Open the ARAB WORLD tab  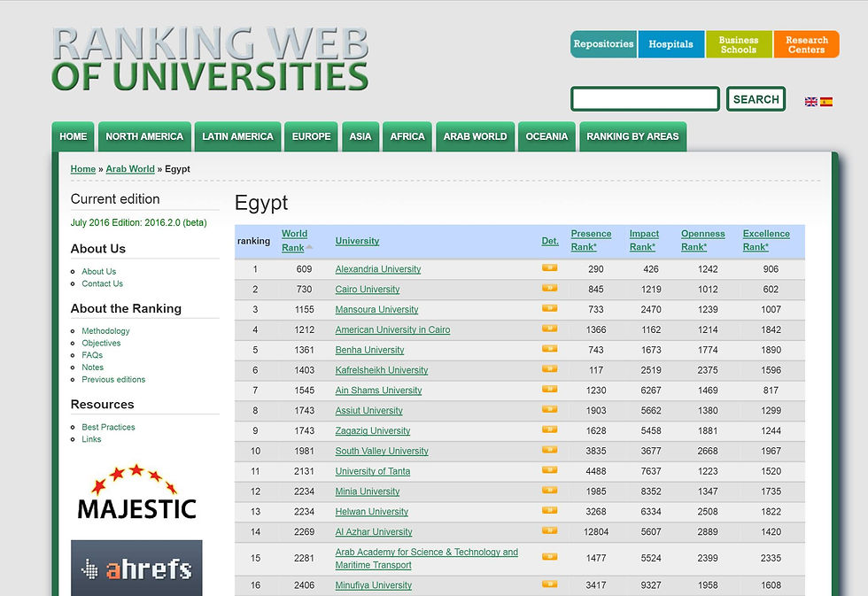click(x=475, y=136)
